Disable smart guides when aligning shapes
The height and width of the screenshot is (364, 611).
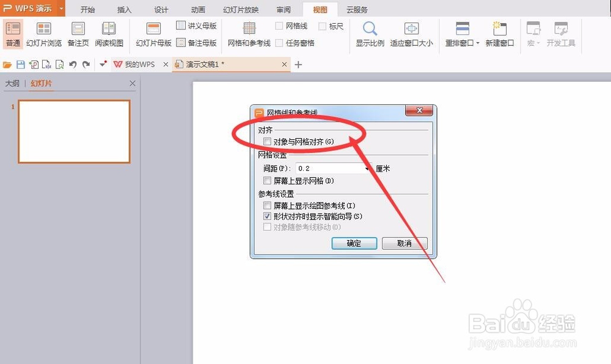267,216
